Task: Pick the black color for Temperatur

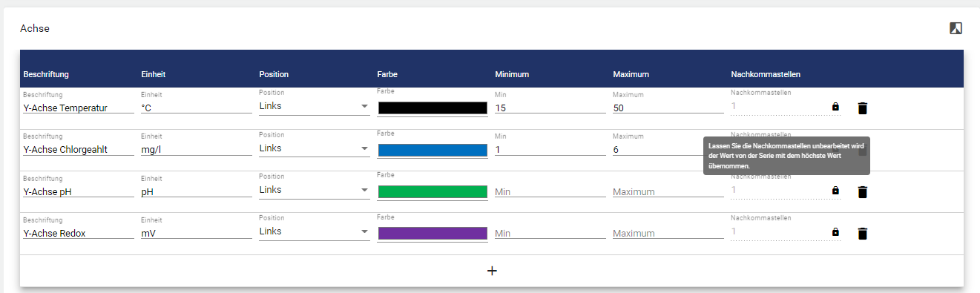Action: coord(433,108)
